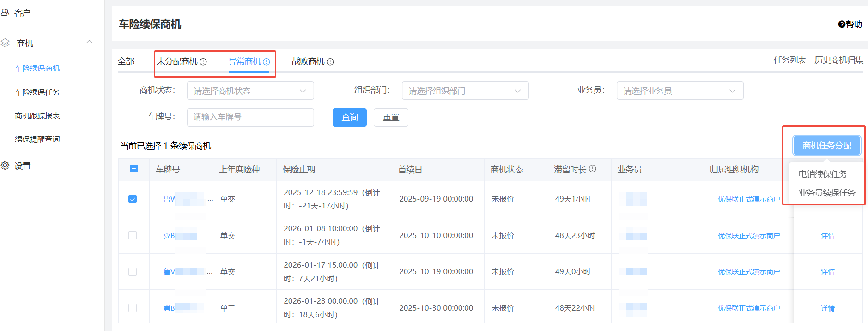Click the 单三 cell in the last row
The width and height of the screenshot is (868, 331).
pyautogui.click(x=228, y=308)
